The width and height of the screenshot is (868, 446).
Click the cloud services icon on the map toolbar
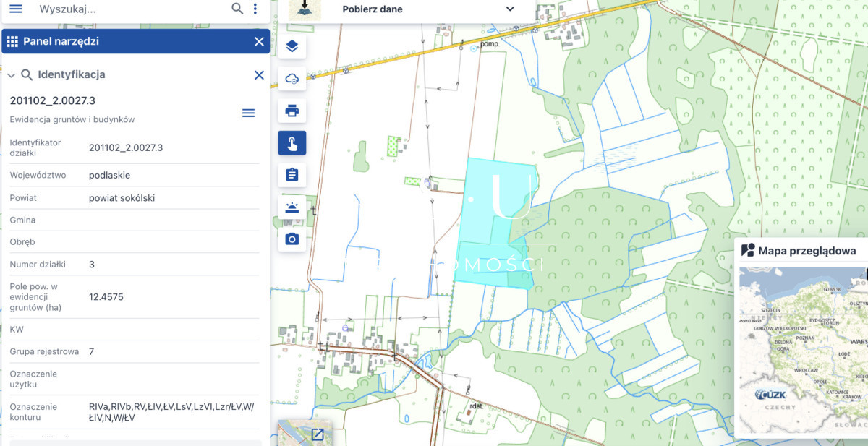click(292, 79)
